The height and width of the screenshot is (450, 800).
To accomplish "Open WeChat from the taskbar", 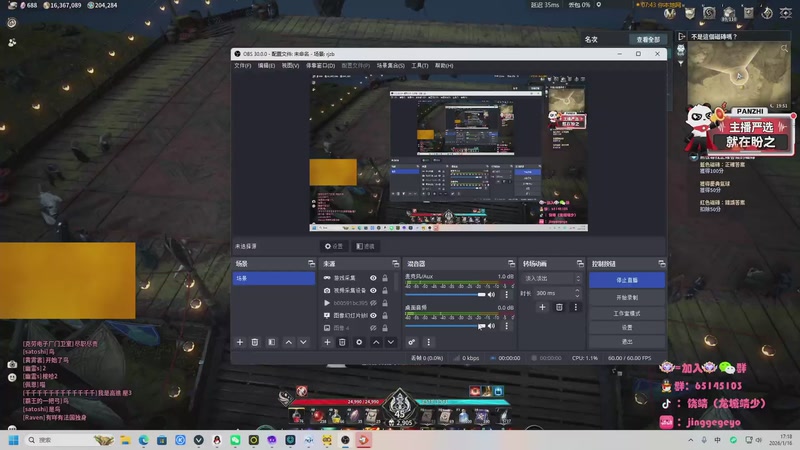I will click(235, 440).
